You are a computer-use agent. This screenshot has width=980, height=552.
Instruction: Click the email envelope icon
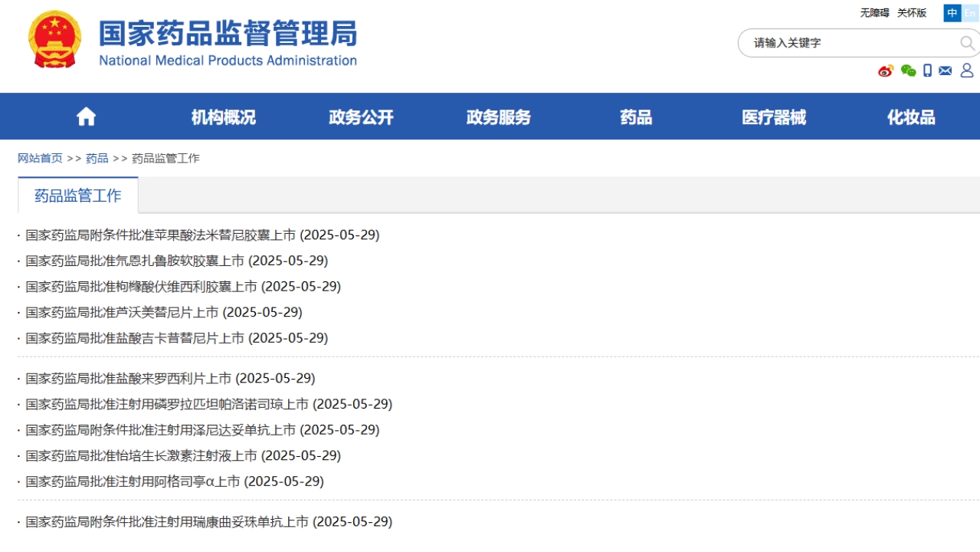(946, 71)
